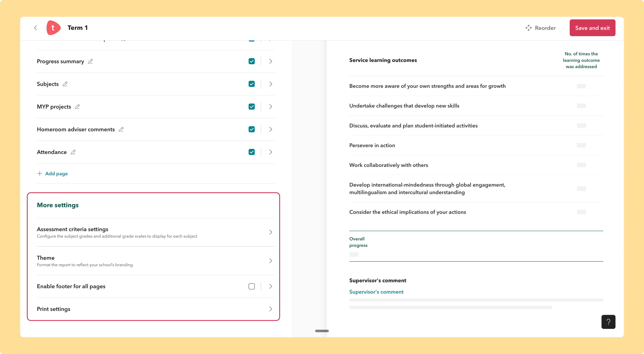Click 'Consider the ethical implications' outcome
Viewport: 644px width, 354px height.
[408, 212]
